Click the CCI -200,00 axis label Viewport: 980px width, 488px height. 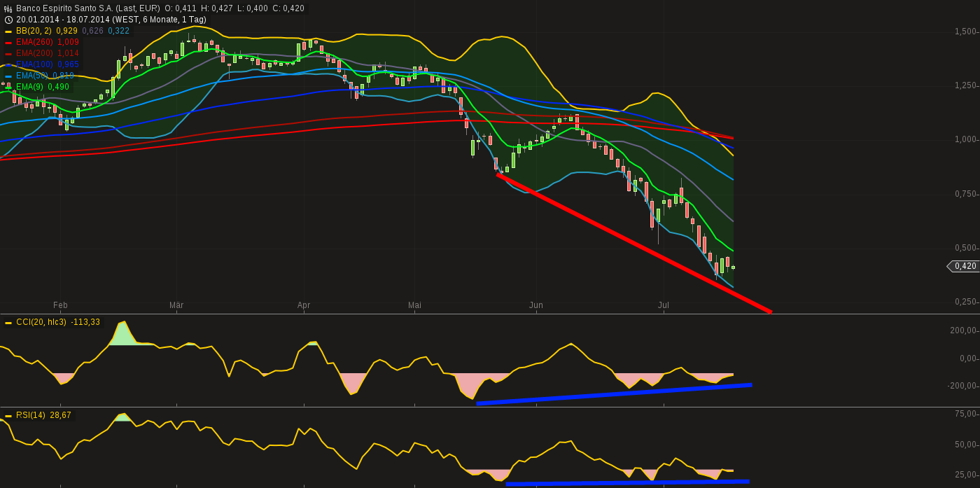tap(962, 386)
